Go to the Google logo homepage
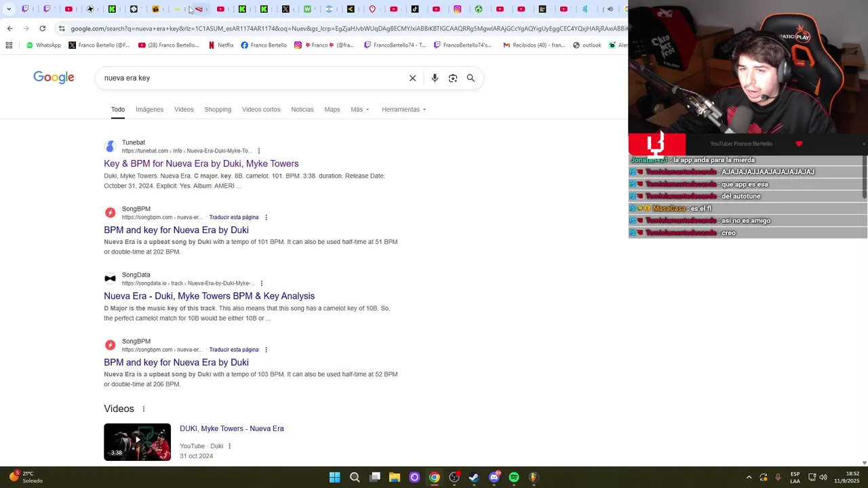Image resolution: width=868 pixels, height=488 pixels. tap(54, 77)
